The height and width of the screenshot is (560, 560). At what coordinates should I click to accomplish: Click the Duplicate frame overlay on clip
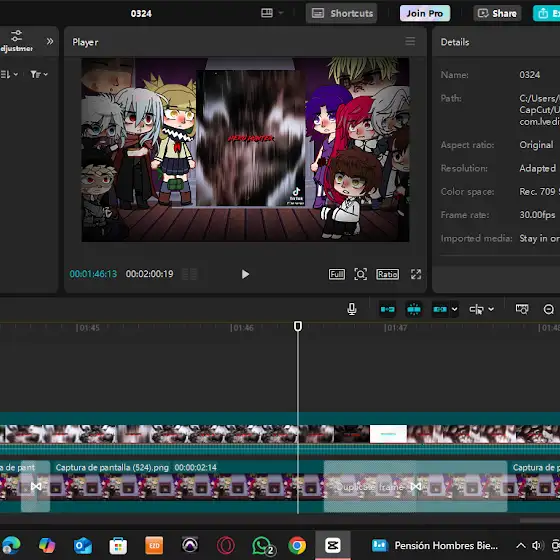point(370,487)
